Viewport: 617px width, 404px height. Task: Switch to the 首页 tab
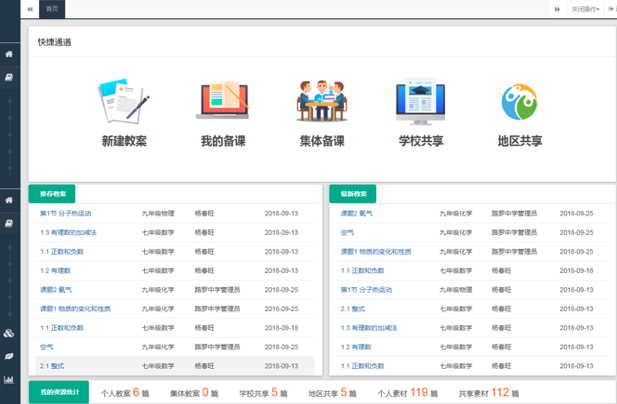[53, 9]
